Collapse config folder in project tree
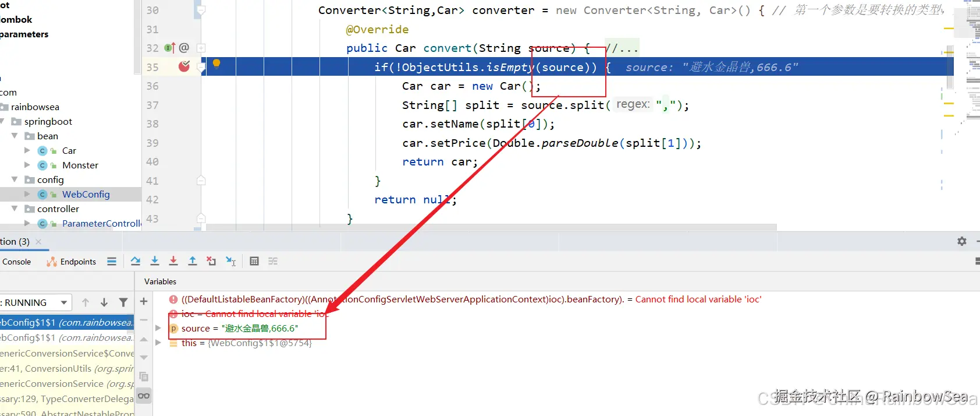Screen dimensions: 980x416 (x=15, y=179)
